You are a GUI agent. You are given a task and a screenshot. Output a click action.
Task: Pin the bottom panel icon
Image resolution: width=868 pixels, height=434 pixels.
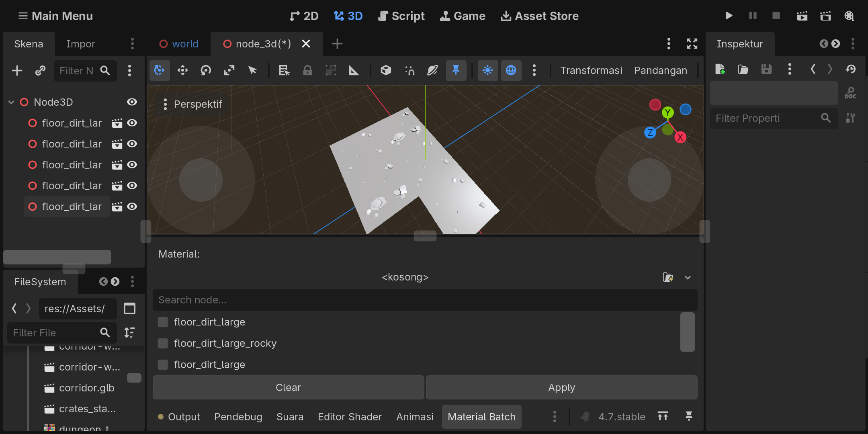click(689, 416)
